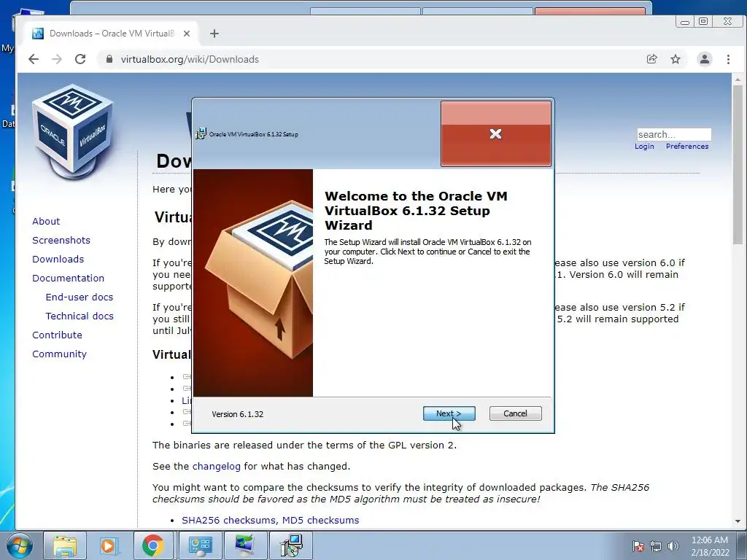Image resolution: width=747 pixels, height=560 pixels.
Task: Open the MD5 checksums link
Action: (321, 520)
